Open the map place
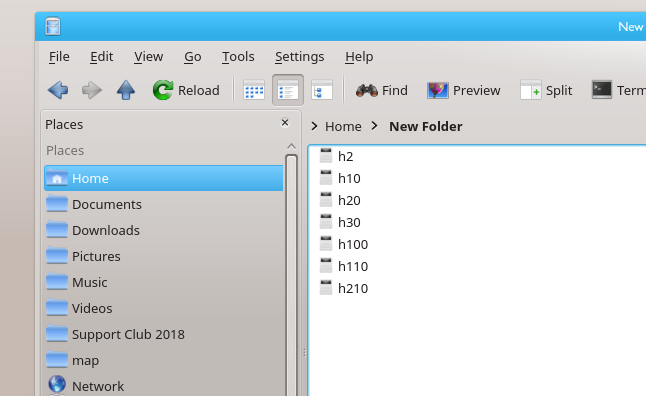The height and width of the screenshot is (396, 646). pos(164,360)
